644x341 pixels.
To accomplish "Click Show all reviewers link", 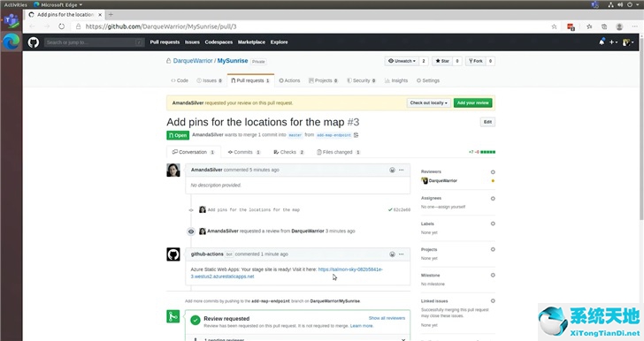I will coord(387,318).
